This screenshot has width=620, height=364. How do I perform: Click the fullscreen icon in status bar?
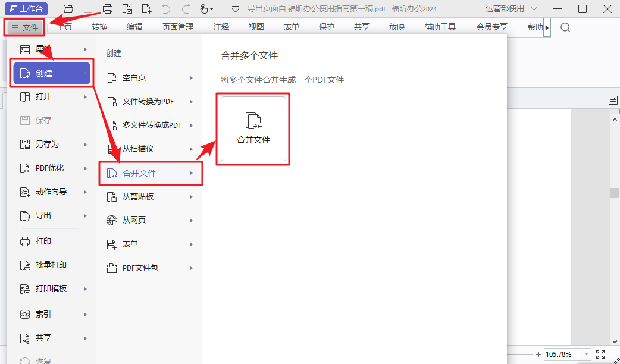click(x=600, y=354)
